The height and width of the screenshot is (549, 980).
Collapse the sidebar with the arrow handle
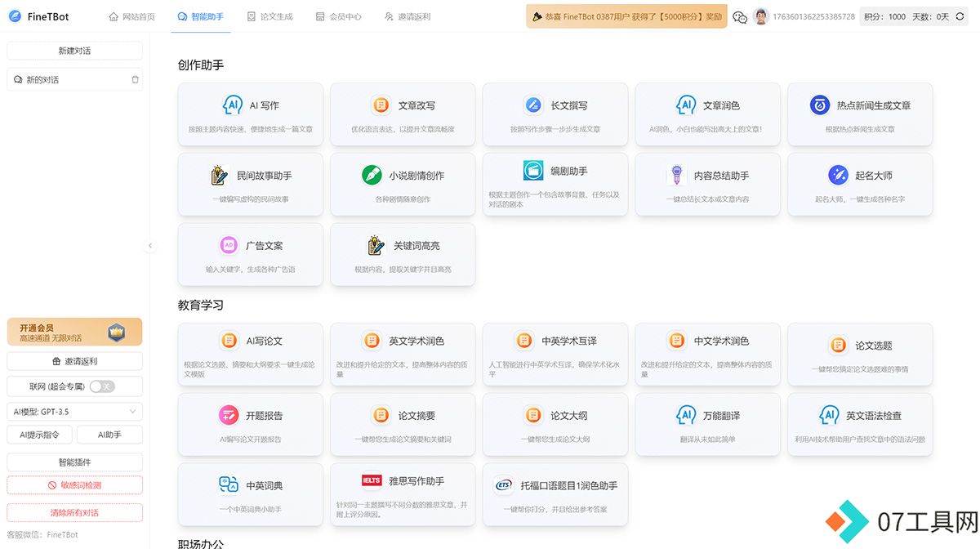(x=149, y=245)
